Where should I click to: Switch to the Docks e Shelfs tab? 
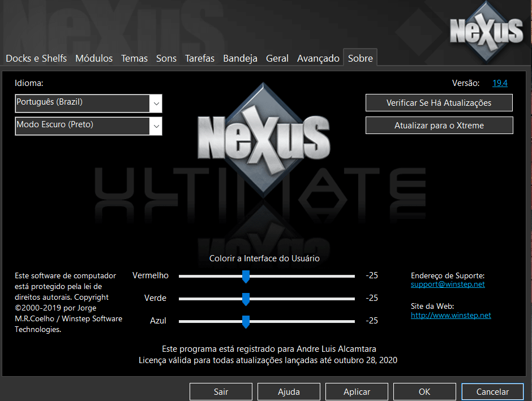point(36,58)
